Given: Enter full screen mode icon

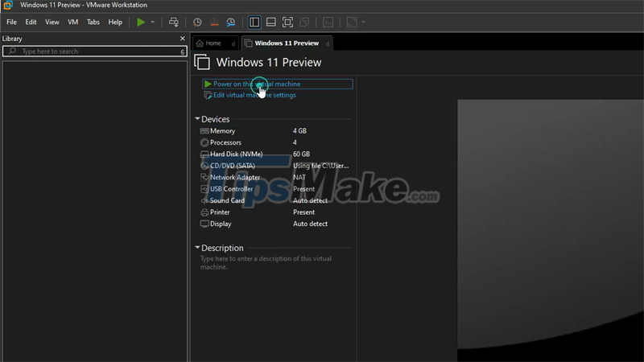Looking at the screenshot, I should click(287, 23).
